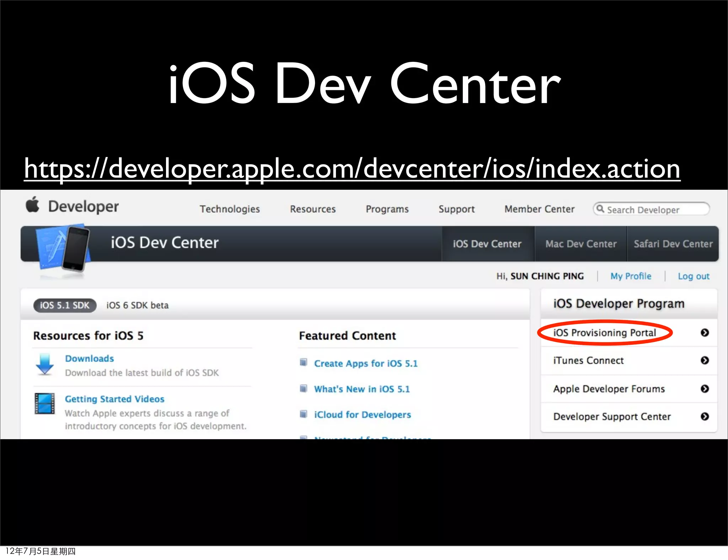This screenshot has height=560, width=728.
Task: Open iCloud for Developers link
Action: point(363,415)
